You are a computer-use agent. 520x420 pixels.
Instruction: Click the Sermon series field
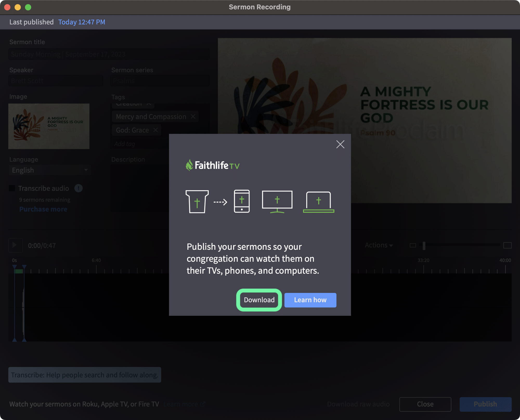(160, 81)
